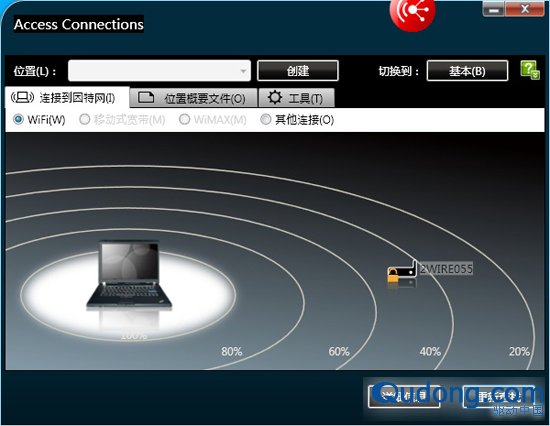Screen dimensions: 550x426
Task: Click the 创建 create button
Action: pos(298,71)
